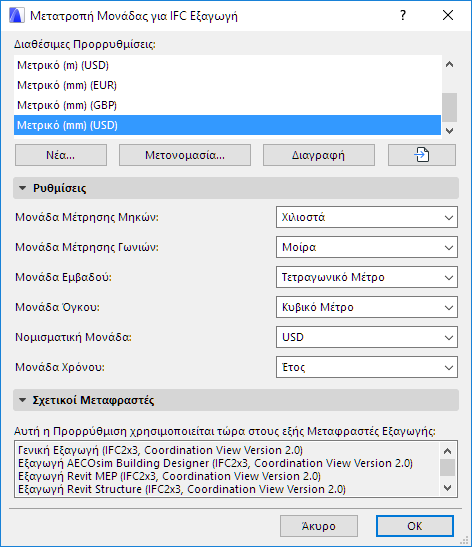The width and height of the screenshot is (472, 547).
Task: Click translators list scroll down arrow
Action: coord(447,488)
